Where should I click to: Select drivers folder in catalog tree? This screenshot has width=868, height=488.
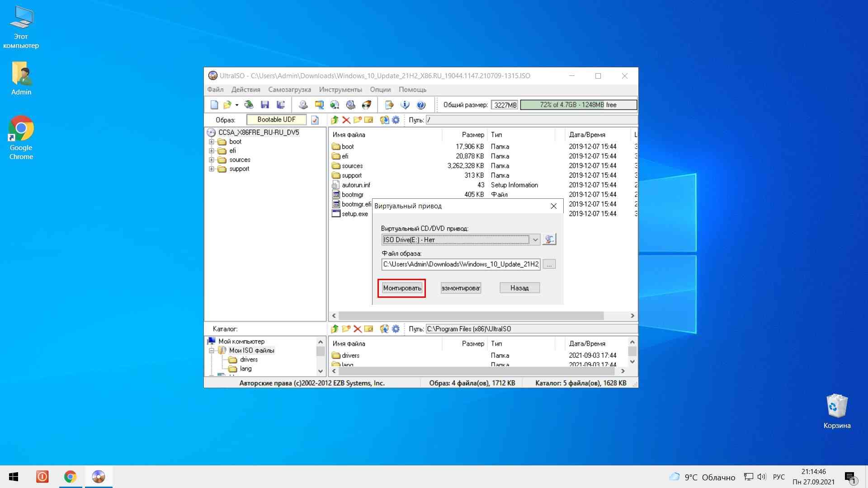249,360
